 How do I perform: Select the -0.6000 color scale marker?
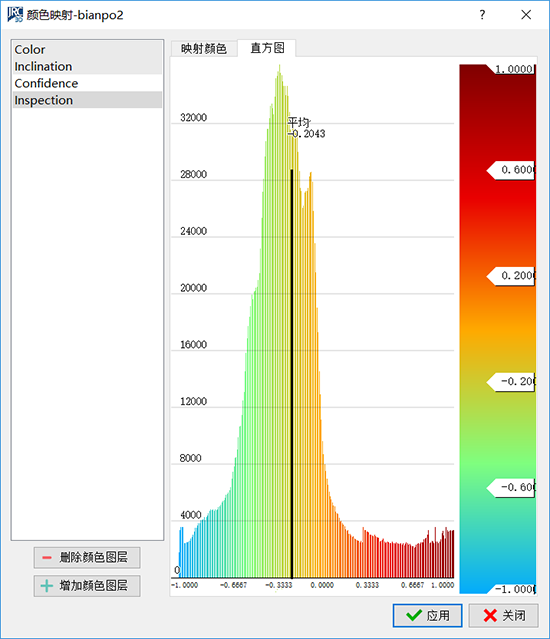coord(511,487)
